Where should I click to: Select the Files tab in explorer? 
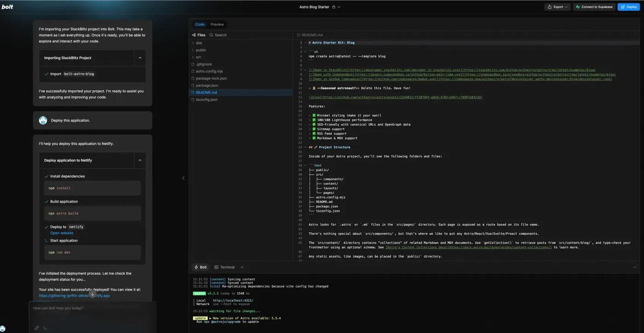click(x=199, y=35)
